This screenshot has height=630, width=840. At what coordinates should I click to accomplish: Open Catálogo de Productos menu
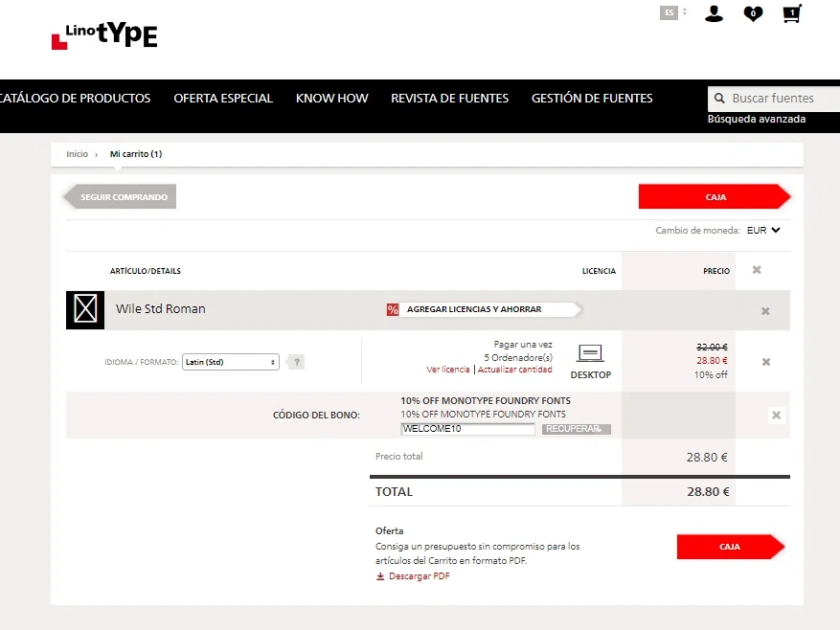[x=75, y=99]
